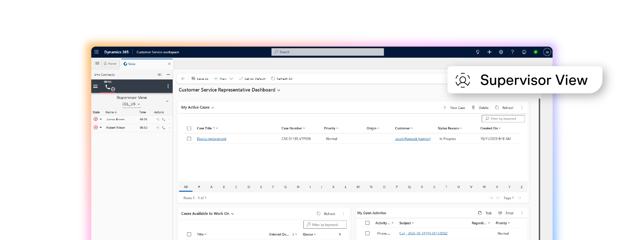
Task: Check the Phone activity row checkbox
Action: tap(367, 233)
